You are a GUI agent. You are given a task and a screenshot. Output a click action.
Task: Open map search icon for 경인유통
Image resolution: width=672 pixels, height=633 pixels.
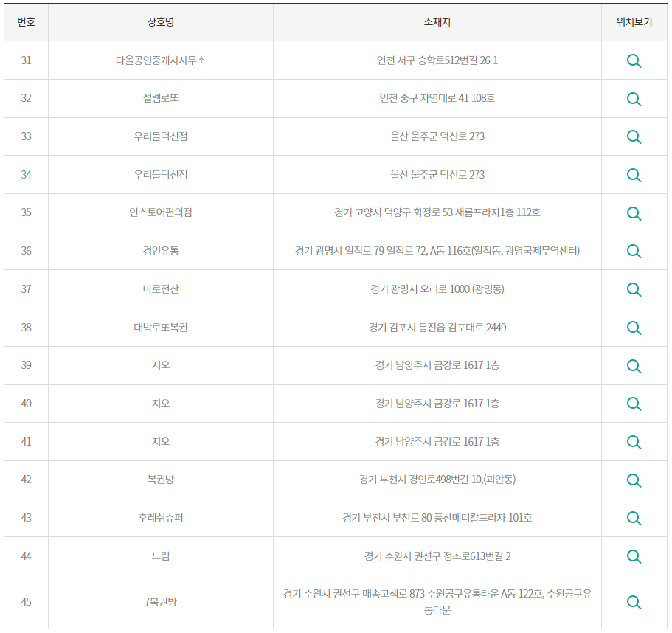[x=634, y=251]
